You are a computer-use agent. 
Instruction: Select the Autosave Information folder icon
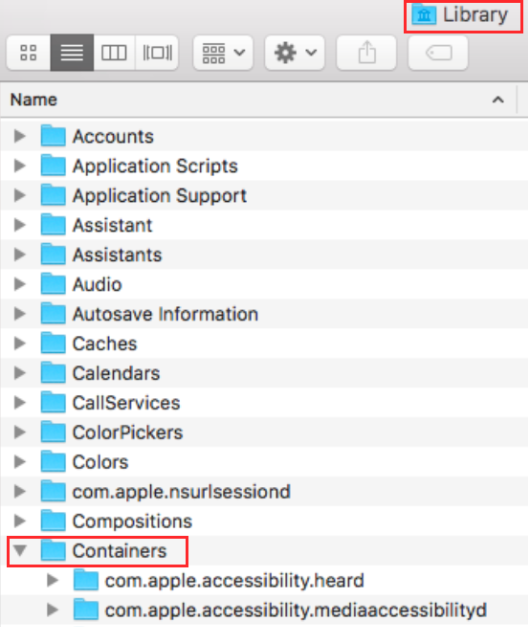[x=53, y=313]
